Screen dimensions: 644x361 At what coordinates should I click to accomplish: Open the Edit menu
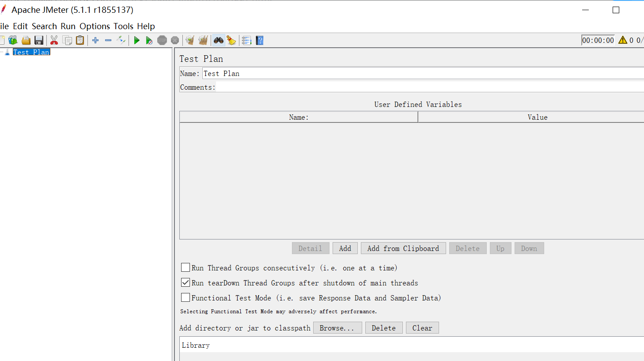[20, 26]
